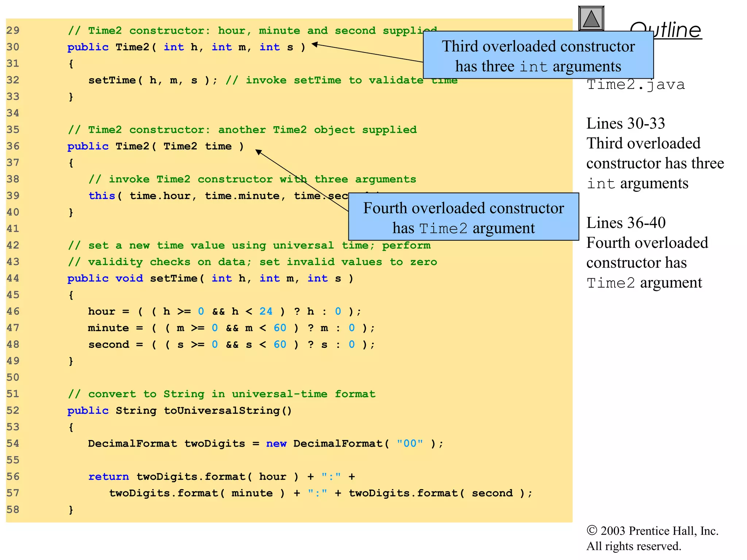This screenshot has width=747, height=560.
Task: Click the 'this' keyword on line 39
Action: pyautogui.click(x=102, y=196)
